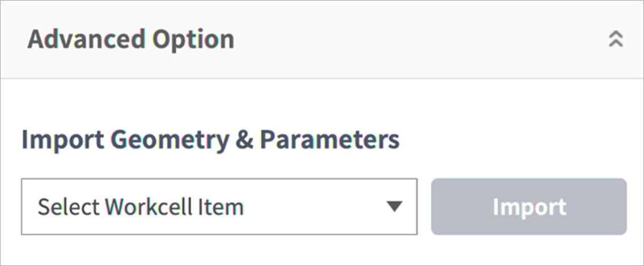Collapse the Advanced Option section chevron
Screen dimensions: 644x266
pos(616,39)
